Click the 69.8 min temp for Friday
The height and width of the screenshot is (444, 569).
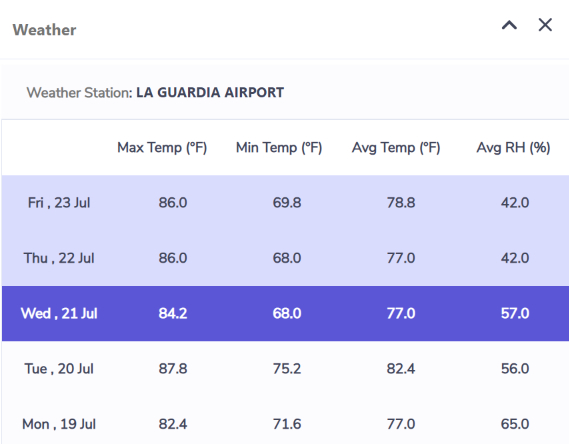coord(287,203)
